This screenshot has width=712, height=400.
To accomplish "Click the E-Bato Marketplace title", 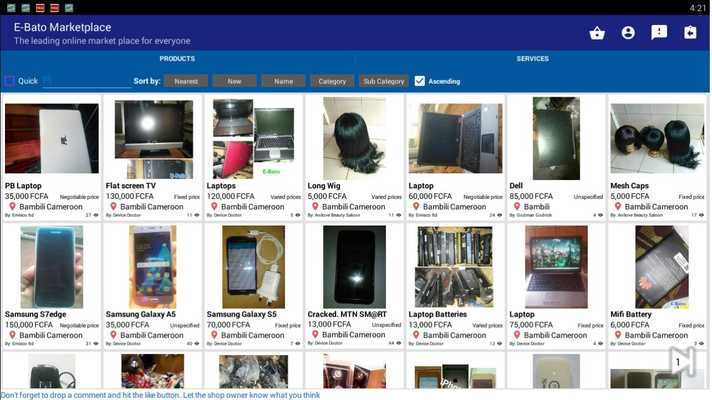I will point(63,27).
